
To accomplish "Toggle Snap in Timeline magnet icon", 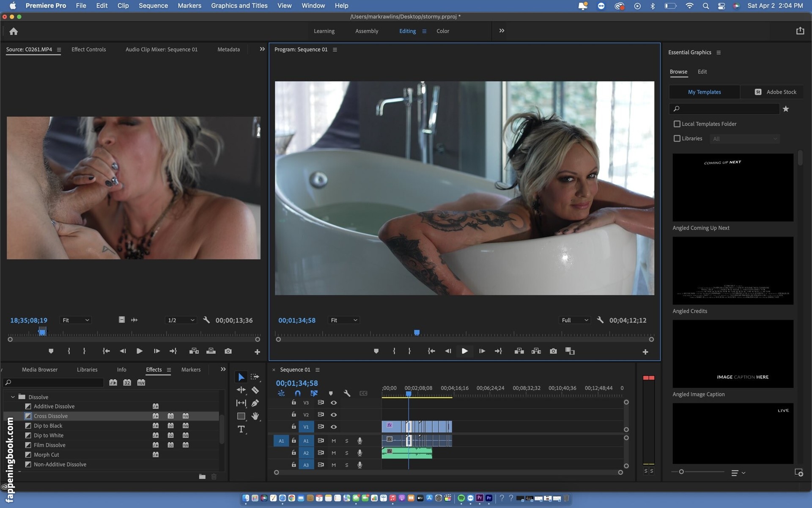I will pyautogui.click(x=298, y=393).
